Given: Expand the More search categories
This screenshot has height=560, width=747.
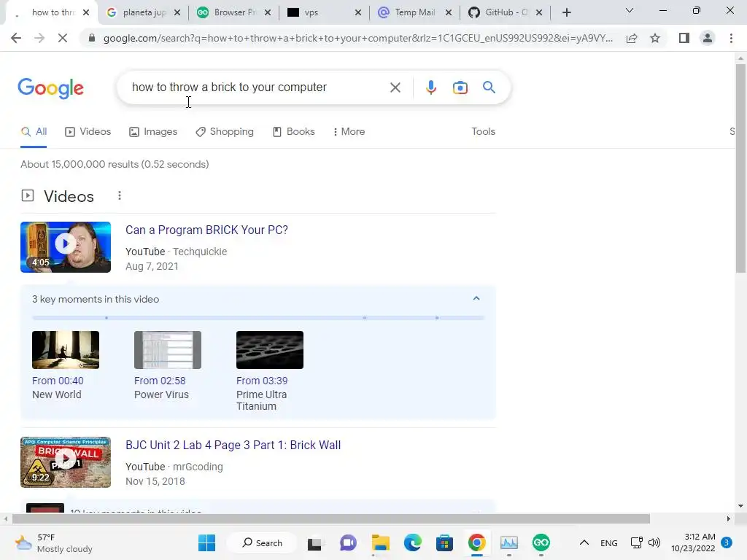Looking at the screenshot, I should [x=349, y=132].
